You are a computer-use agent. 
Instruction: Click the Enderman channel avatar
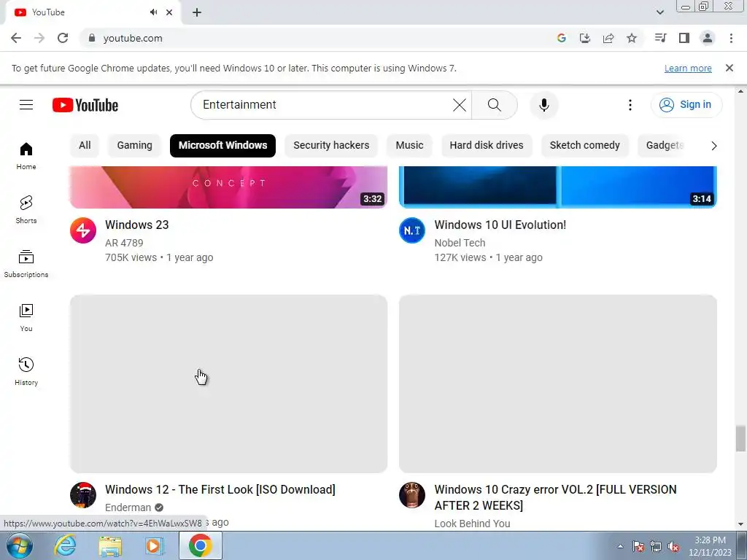coord(83,495)
